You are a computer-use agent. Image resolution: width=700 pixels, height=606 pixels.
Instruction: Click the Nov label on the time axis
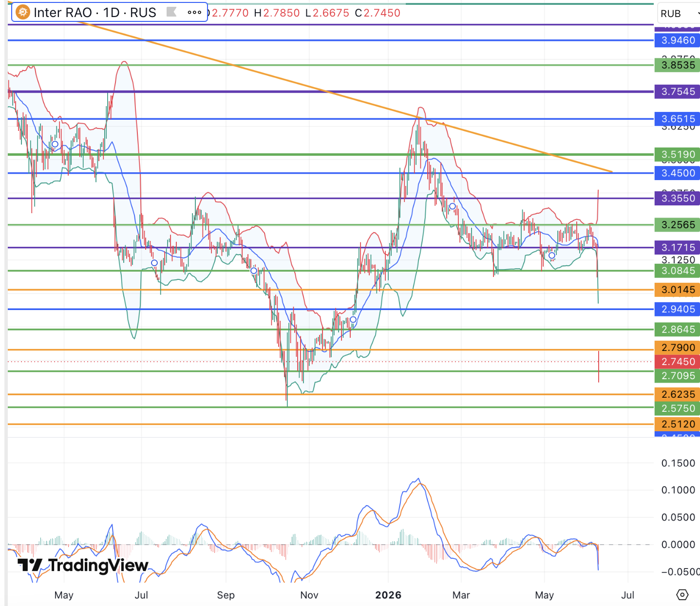click(309, 595)
